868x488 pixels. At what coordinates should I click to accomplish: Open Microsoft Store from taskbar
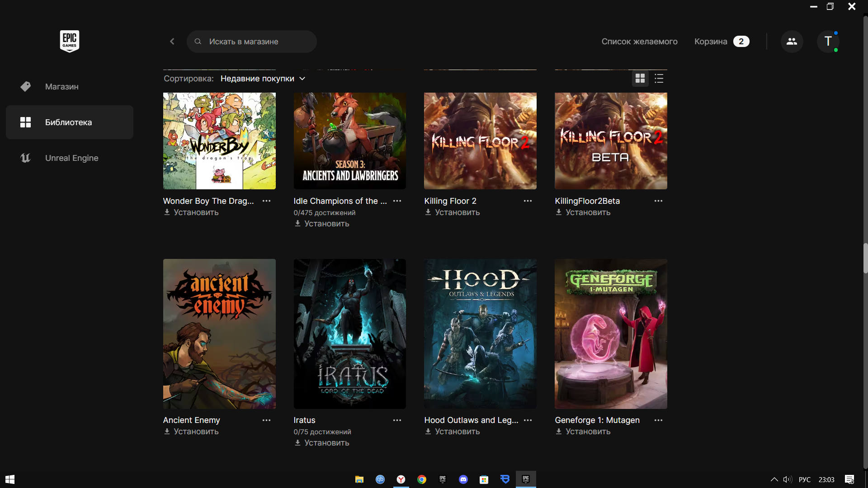pos(484,479)
